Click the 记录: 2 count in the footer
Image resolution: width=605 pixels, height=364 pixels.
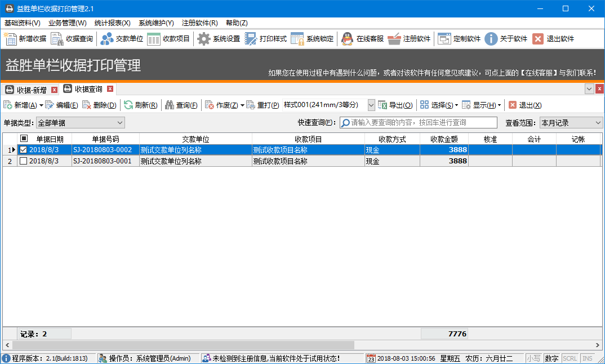[45, 334]
